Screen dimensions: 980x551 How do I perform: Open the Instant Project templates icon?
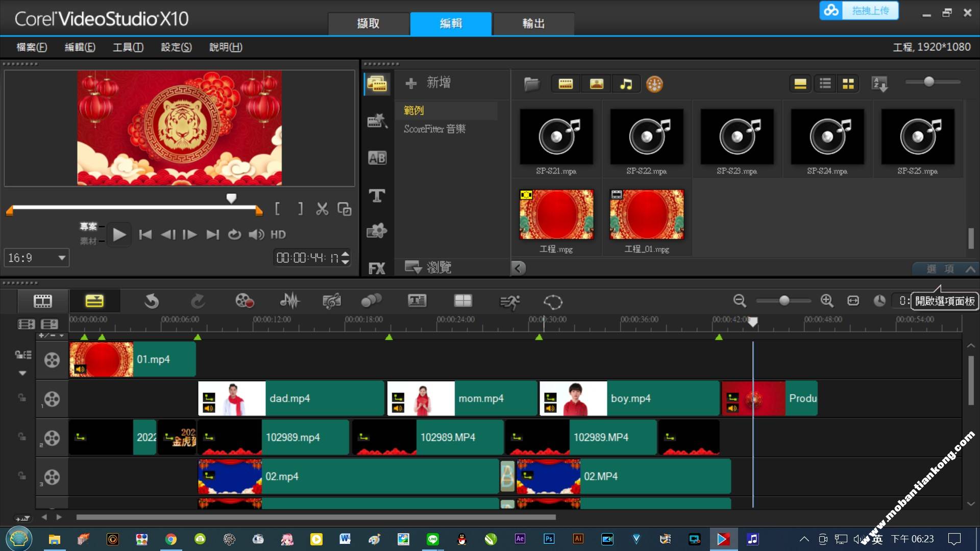pos(377,121)
